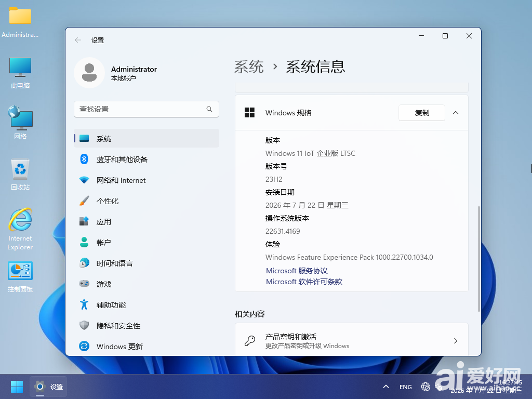Open the Windows Start menu
Screen dimensions: 532x399
[17, 387]
